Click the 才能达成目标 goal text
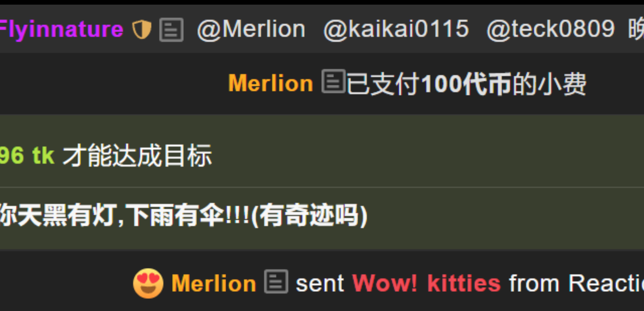 (x=137, y=156)
